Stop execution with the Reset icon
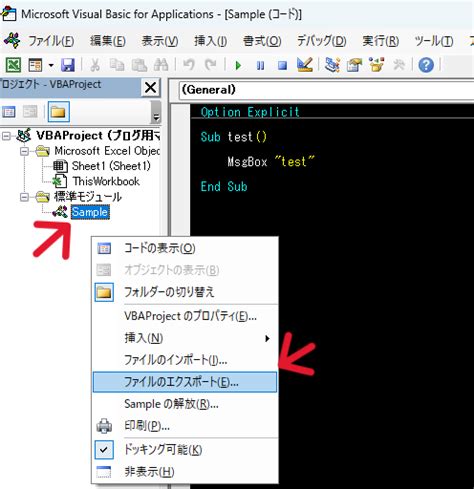The width and height of the screenshot is (474, 489). (282, 65)
